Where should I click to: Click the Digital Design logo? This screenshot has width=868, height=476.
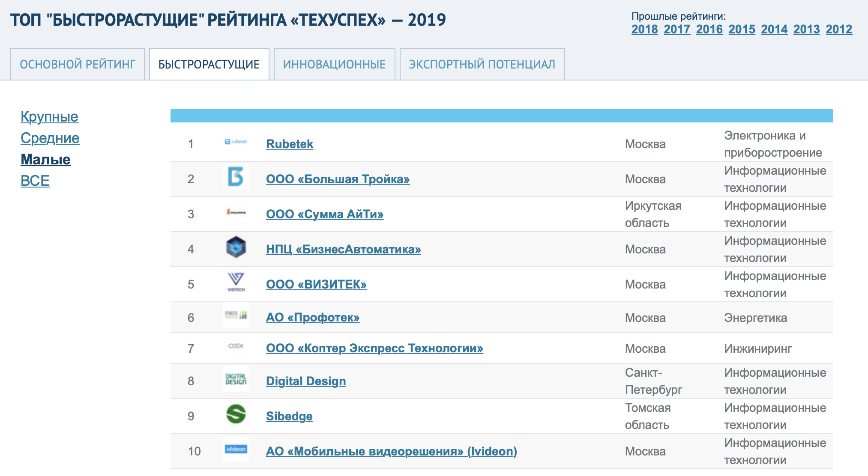tap(236, 379)
